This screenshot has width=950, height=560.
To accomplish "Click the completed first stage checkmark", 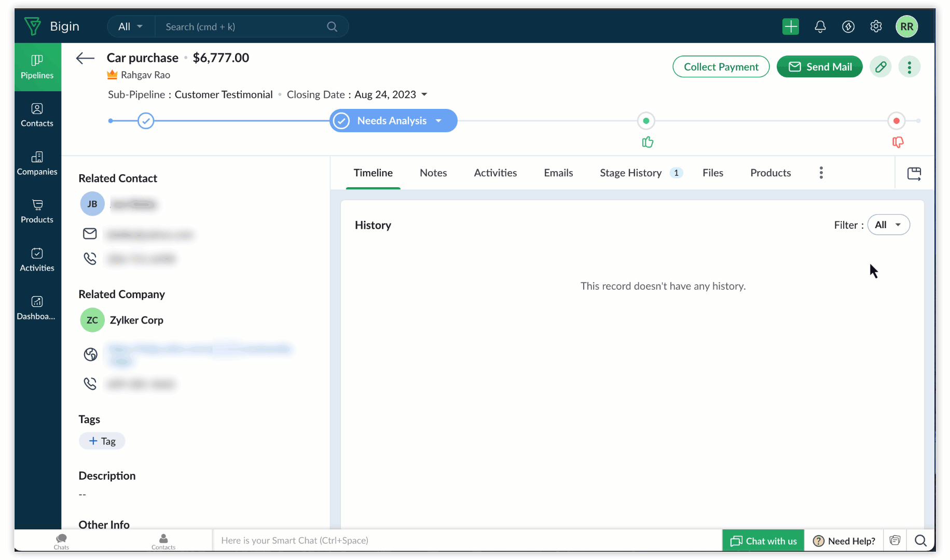I will [x=146, y=121].
